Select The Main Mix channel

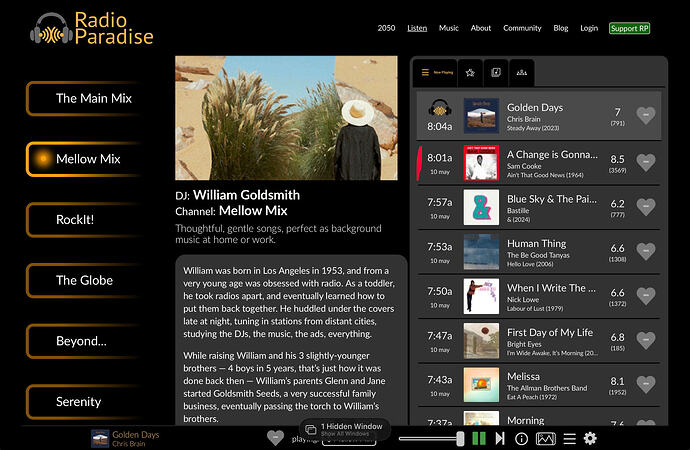pos(84,99)
